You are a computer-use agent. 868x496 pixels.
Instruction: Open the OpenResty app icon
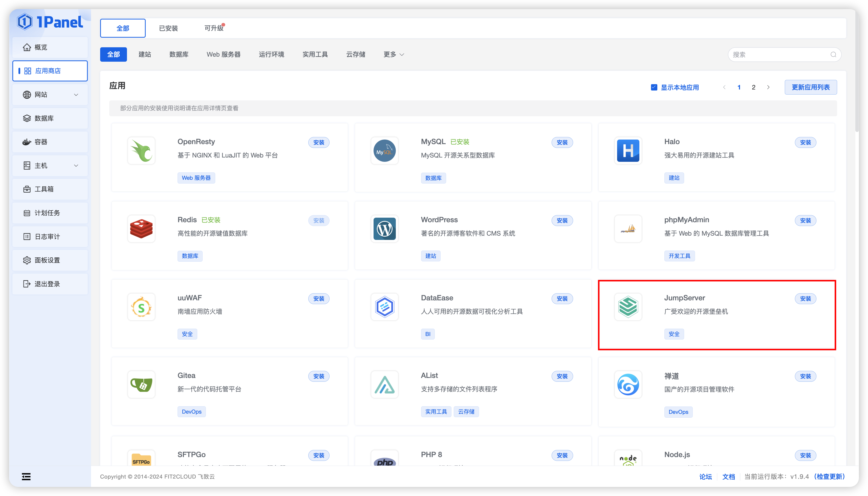(141, 151)
